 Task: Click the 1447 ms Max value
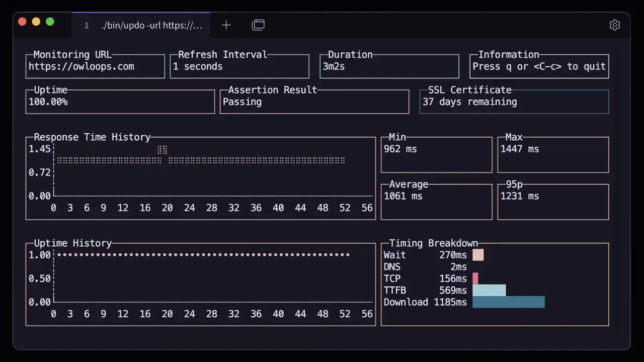coord(519,149)
